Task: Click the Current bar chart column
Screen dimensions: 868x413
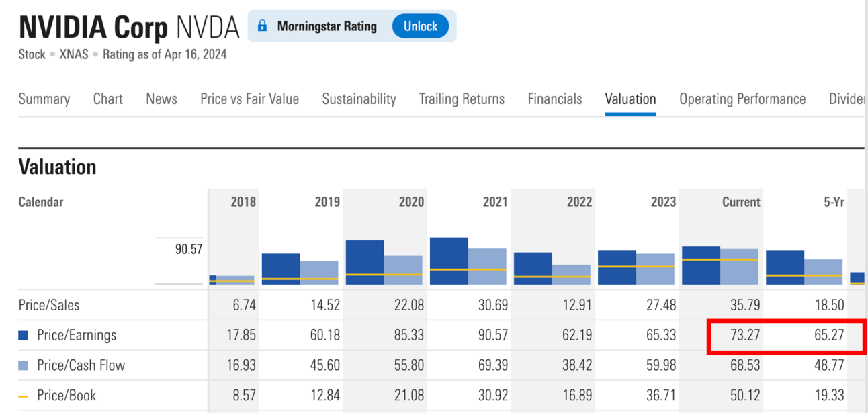Action: 720,265
